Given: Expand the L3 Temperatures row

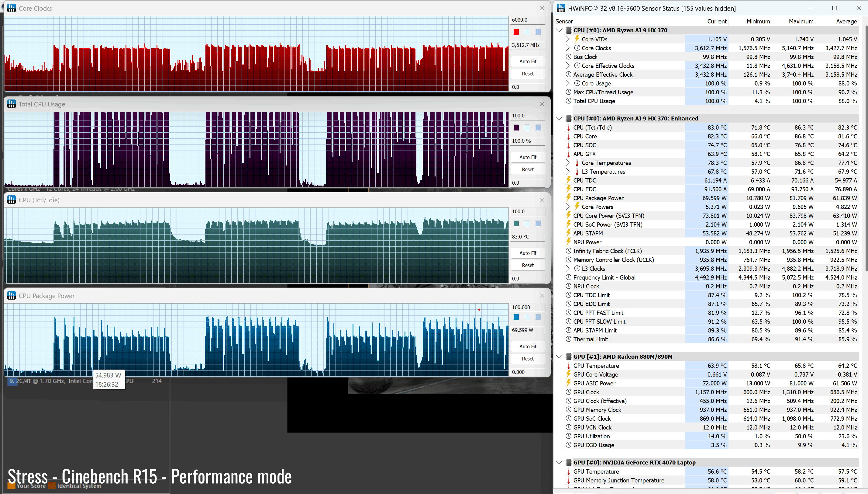Looking at the screenshot, I should click(x=568, y=171).
